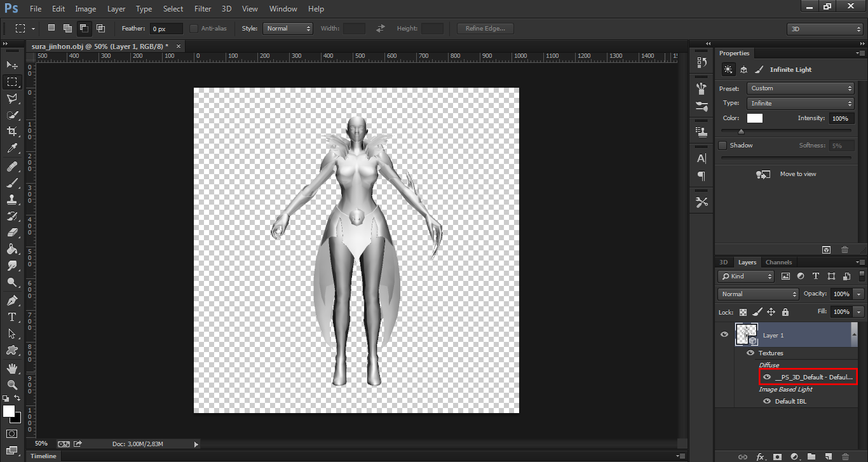Select the Rectangular Marquee tool in toolbox
Viewport: 868px width, 462px height.
[12, 82]
